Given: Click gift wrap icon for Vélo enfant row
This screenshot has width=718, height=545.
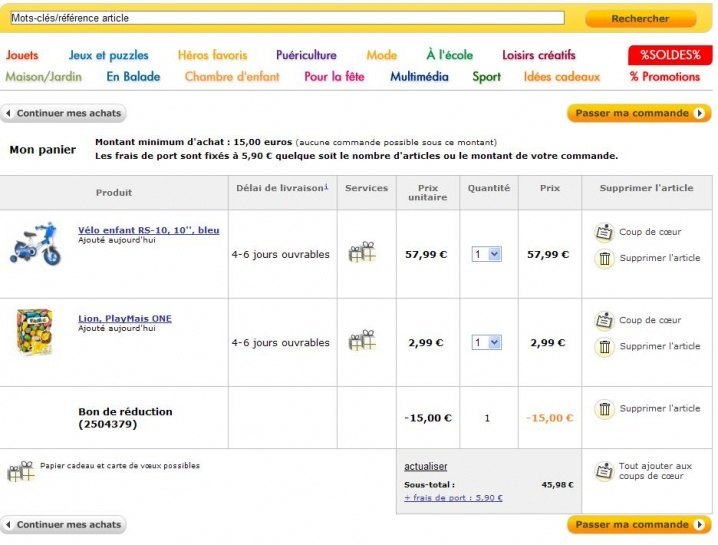Looking at the screenshot, I should point(361,253).
